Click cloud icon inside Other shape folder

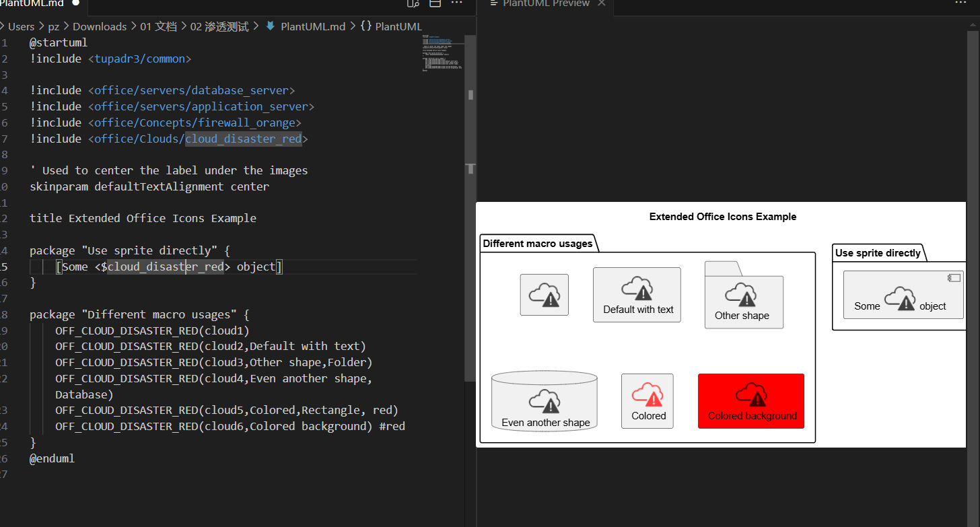pyautogui.click(x=740, y=294)
